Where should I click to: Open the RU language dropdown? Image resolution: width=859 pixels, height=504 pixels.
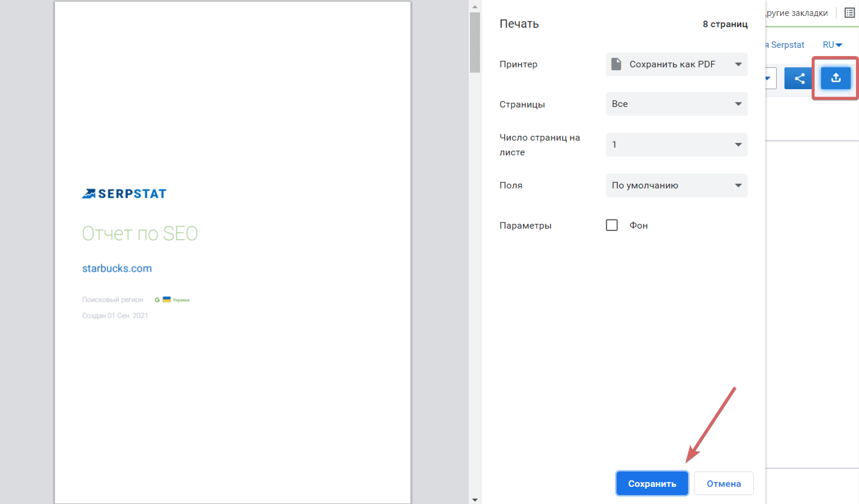pos(832,45)
